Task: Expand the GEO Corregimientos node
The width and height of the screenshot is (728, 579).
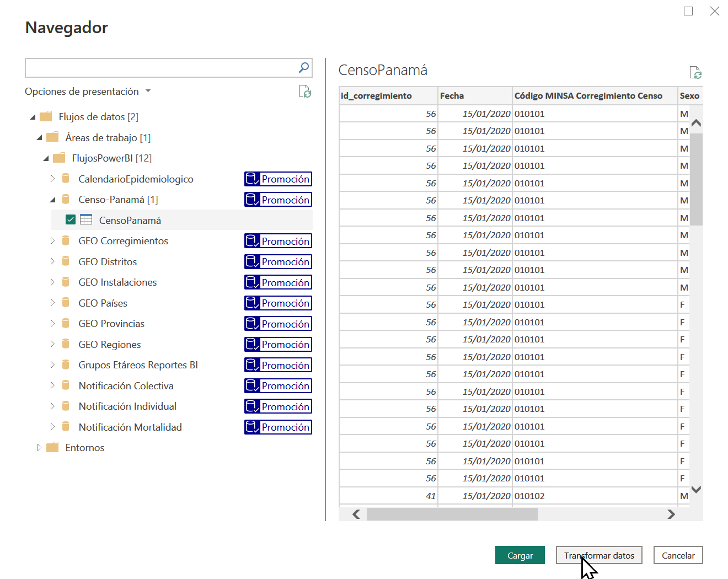Action: pos(52,240)
